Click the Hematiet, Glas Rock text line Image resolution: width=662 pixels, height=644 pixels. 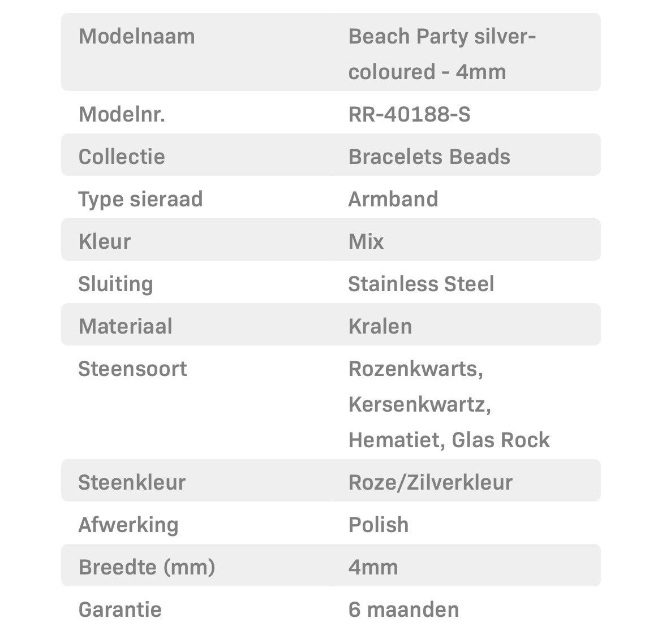pyautogui.click(x=449, y=440)
